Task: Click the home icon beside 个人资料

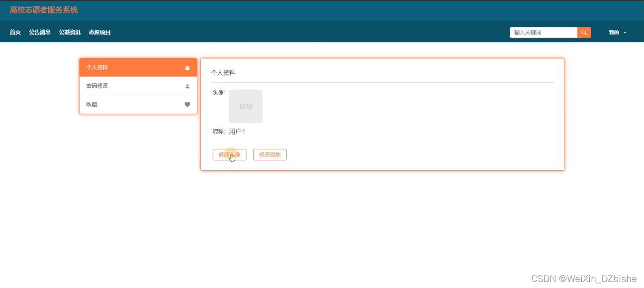Action: [x=187, y=68]
